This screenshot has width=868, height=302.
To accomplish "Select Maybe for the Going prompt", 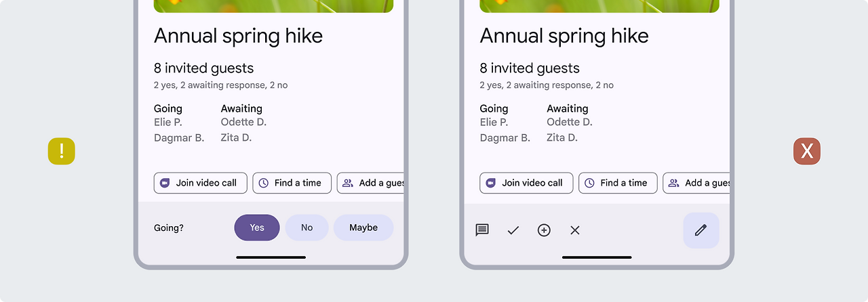I will pyautogui.click(x=363, y=228).
